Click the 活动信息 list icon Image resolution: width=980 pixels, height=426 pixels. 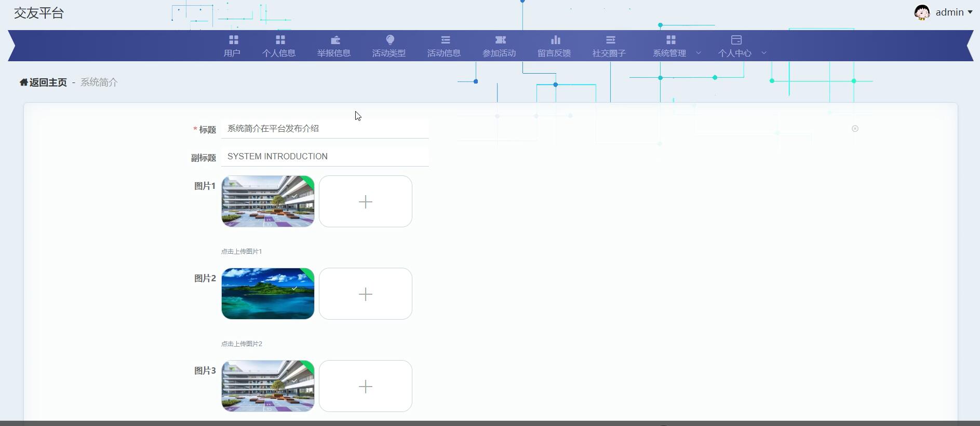pyautogui.click(x=445, y=40)
